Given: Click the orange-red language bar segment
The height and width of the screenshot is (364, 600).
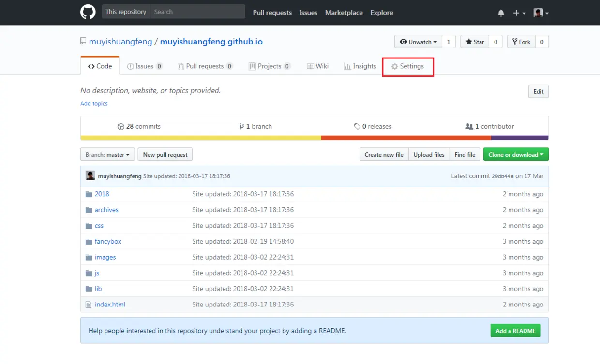Looking at the screenshot, I should (406, 138).
